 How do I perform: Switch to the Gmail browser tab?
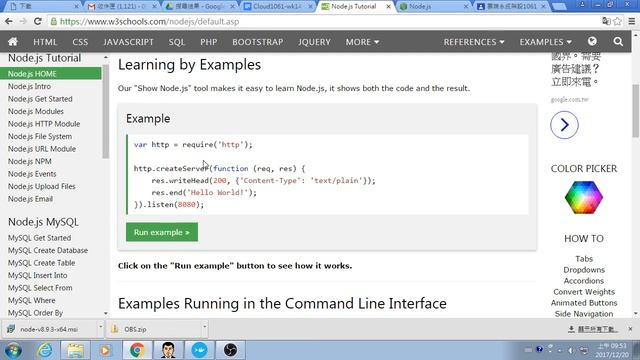click(x=121, y=7)
